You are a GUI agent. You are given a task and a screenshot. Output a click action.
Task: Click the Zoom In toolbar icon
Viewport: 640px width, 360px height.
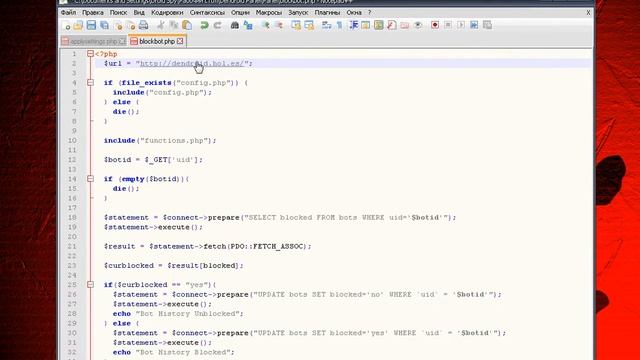[x=265, y=25]
